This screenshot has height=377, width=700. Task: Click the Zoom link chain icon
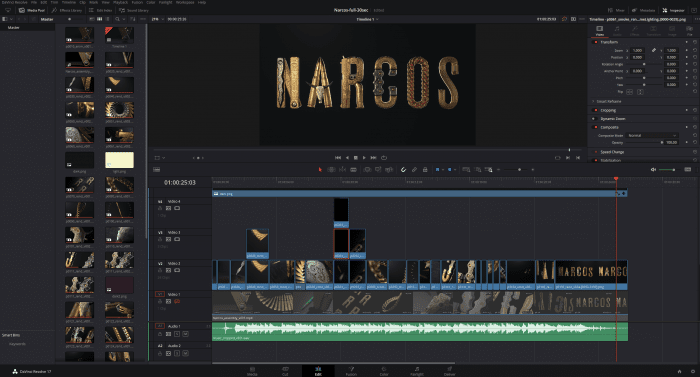[654, 50]
